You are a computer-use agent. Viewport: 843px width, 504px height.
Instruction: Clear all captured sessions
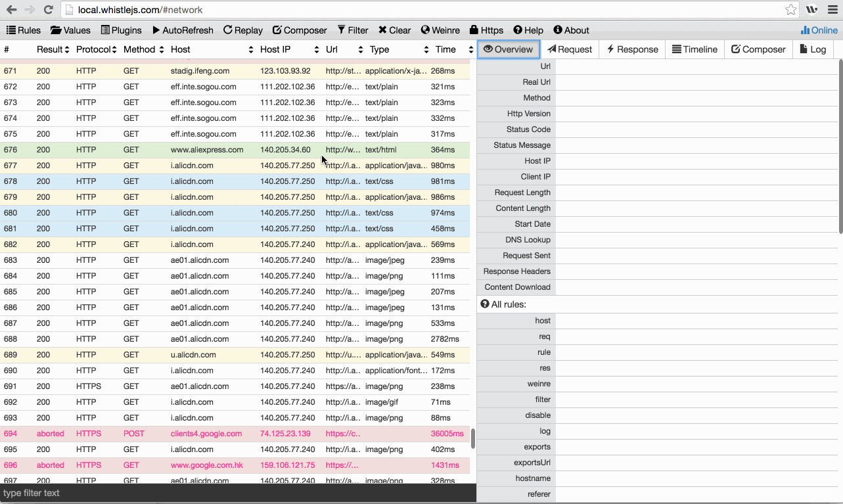394,30
